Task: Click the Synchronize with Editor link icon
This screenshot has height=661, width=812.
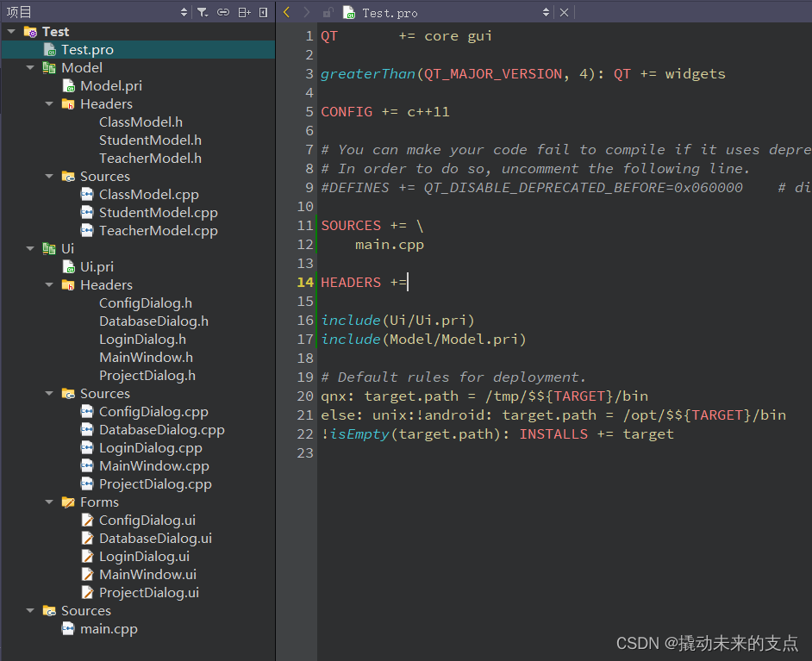Action: [x=223, y=12]
